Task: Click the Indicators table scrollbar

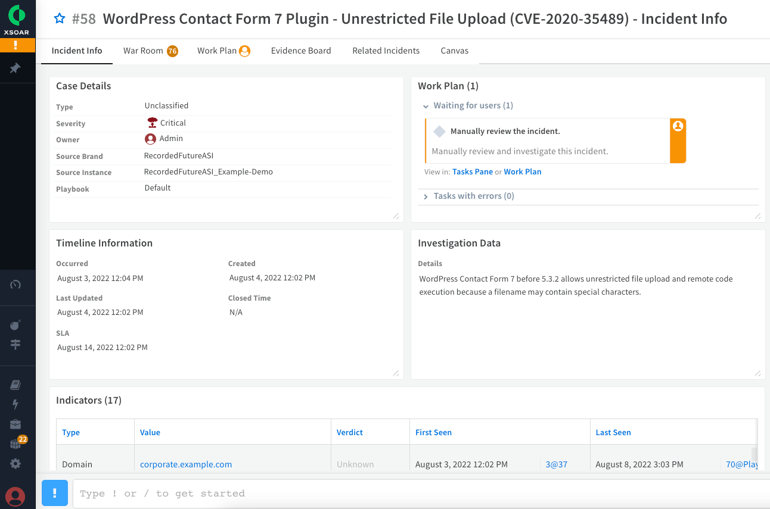Action: pos(754,455)
